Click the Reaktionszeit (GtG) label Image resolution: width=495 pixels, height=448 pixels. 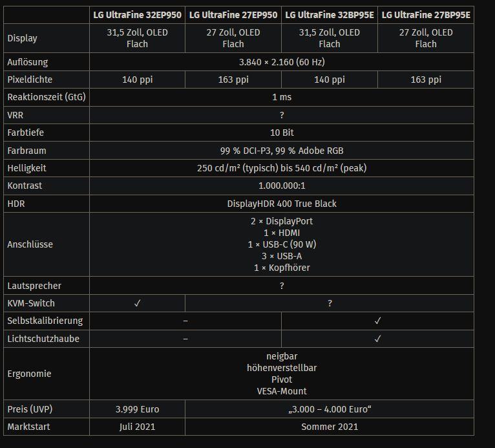tap(47, 97)
